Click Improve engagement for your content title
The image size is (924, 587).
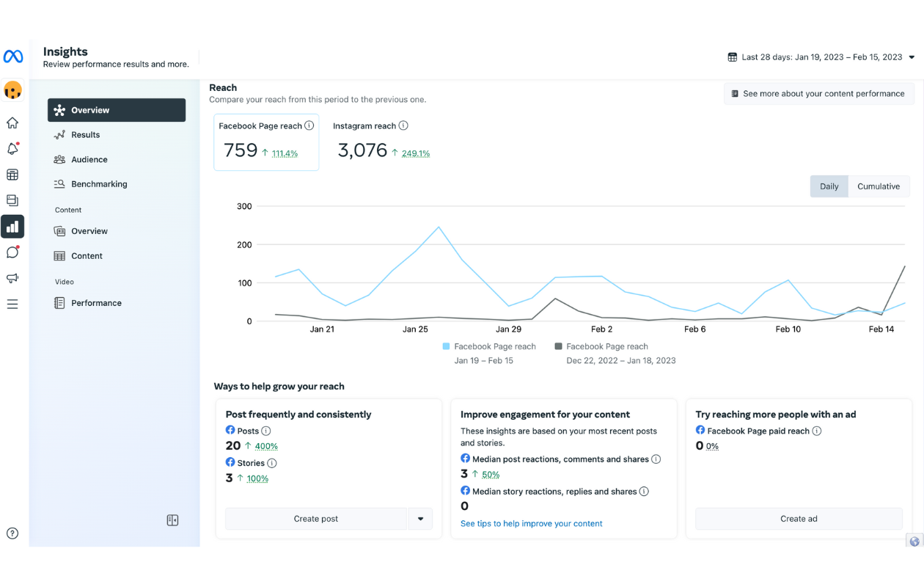pos(546,415)
